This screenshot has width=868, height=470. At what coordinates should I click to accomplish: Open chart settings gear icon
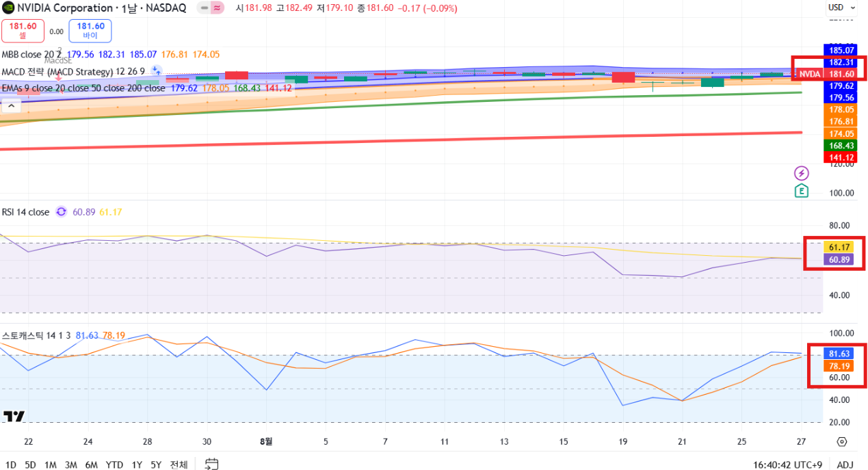(x=842, y=442)
